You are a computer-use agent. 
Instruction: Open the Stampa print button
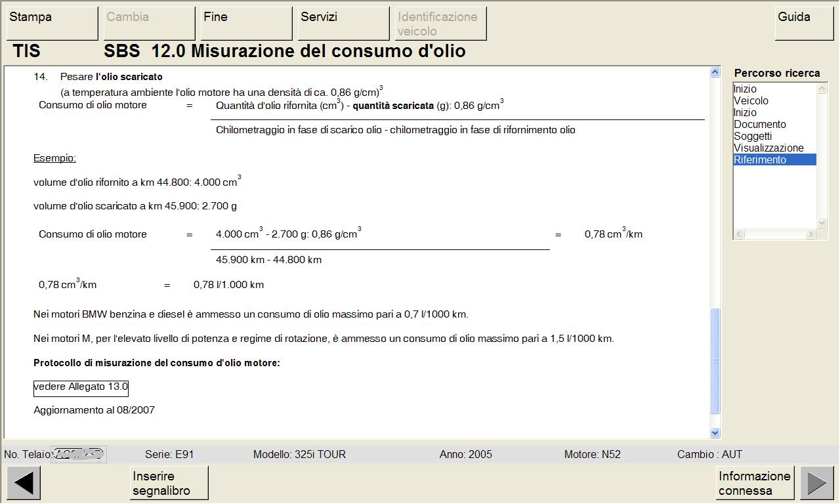coord(52,24)
